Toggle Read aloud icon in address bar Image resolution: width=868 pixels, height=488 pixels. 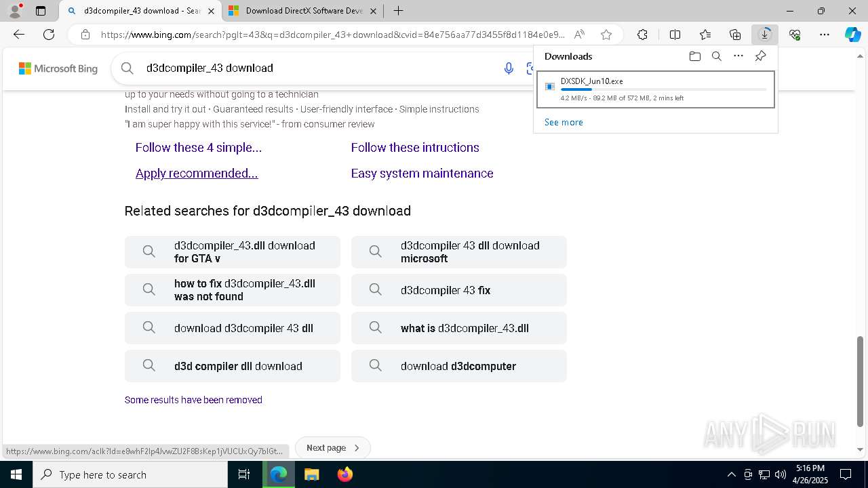pos(579,35)
